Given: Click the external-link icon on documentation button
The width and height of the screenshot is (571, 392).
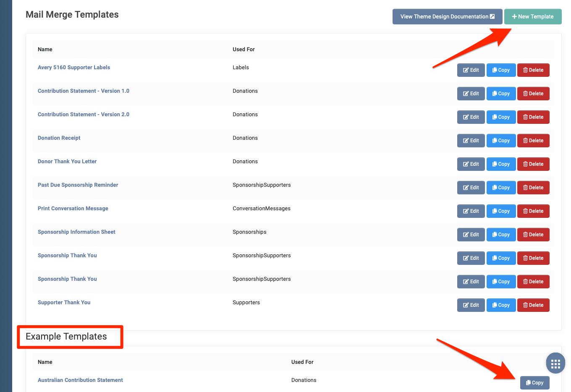Looking at the screenshot, I should [492, 16].
